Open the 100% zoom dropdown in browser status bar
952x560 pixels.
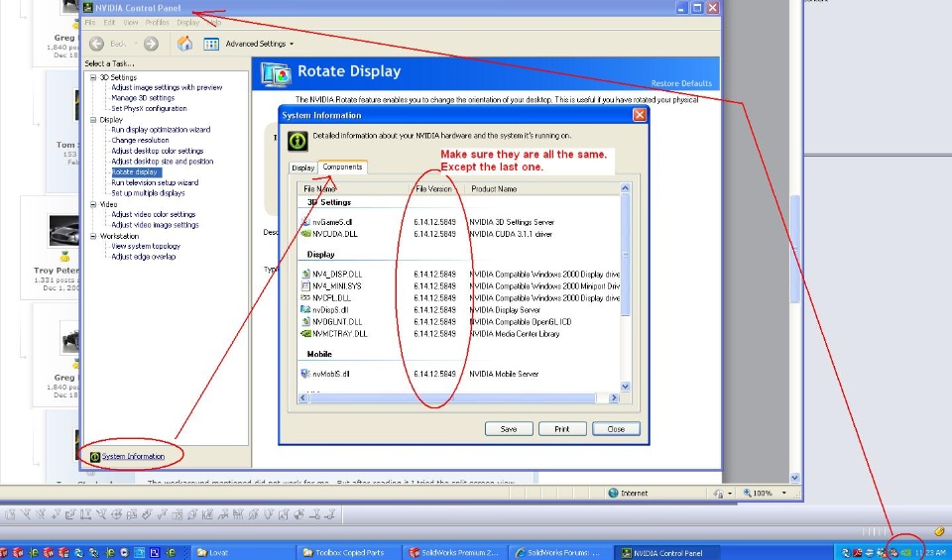[783, 493]
